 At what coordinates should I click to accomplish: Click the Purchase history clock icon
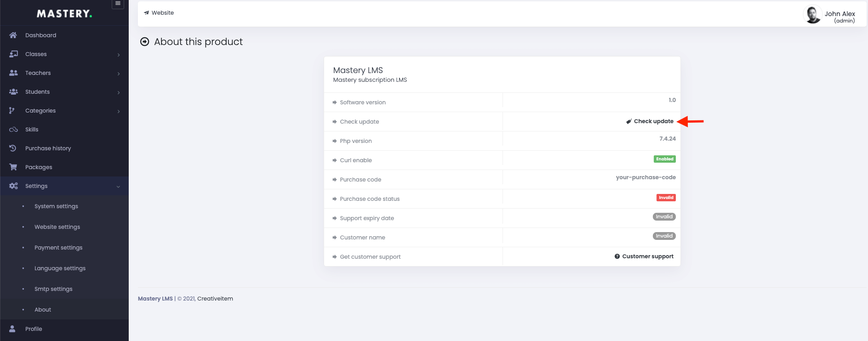click(x=13, y=148)
